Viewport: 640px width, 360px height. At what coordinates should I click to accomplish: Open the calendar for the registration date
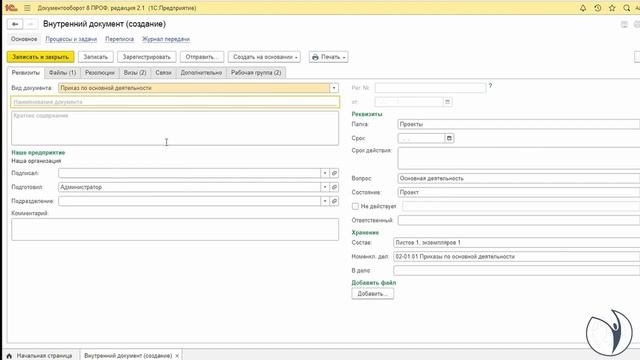447,102
